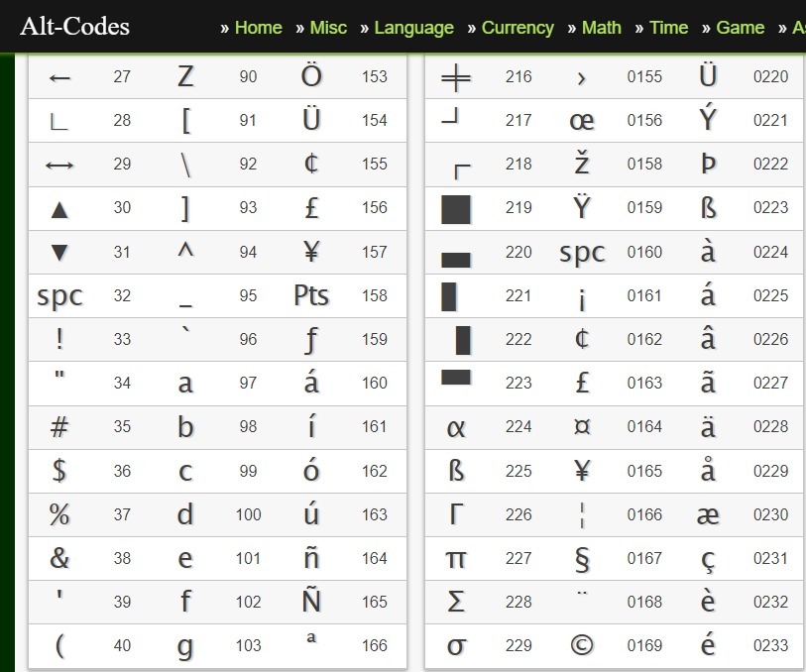Select the cent sign for code 155
The height and width of the screenshot is (672, 806).
click(x=311, y=165)
